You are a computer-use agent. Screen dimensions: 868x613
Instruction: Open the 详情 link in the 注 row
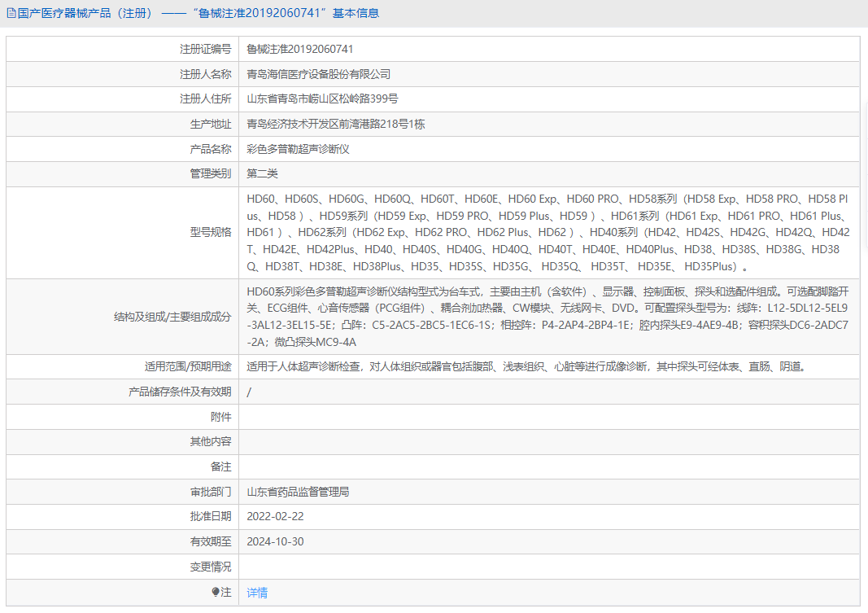pos(256,593)
